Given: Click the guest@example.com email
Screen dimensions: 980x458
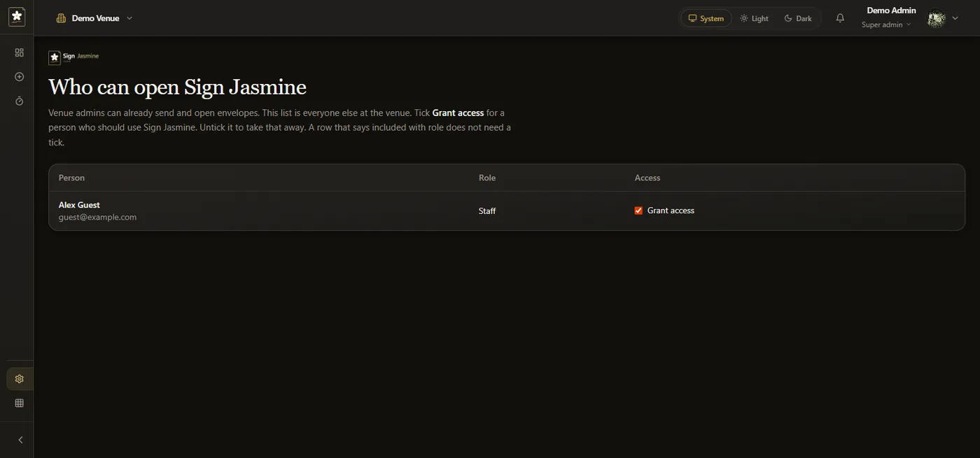Looking at the screenshot, I should (97, 217).
